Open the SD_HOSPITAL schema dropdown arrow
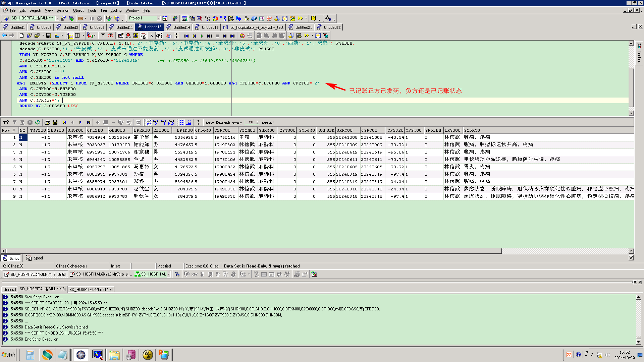 click(x=169, y=274)
